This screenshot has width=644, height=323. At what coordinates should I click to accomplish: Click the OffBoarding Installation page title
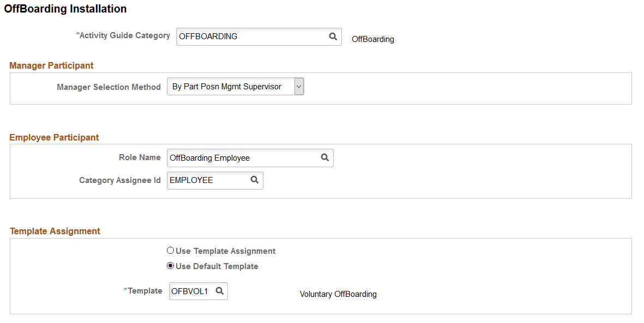click(x=65, y=9)
